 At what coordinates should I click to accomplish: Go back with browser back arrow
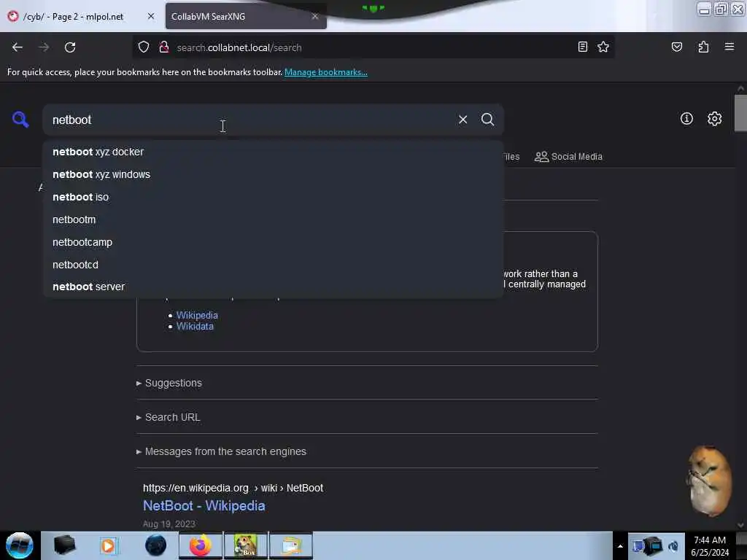coord(18,47)
